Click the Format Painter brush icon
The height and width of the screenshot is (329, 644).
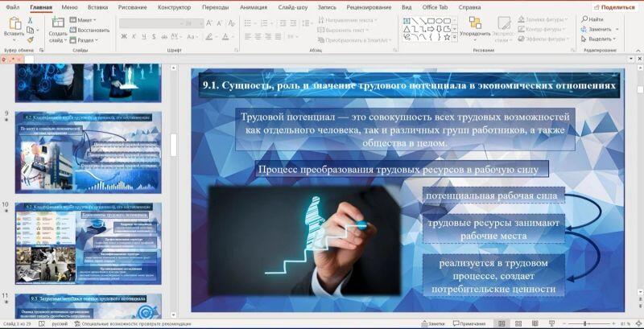coord(31,39)
